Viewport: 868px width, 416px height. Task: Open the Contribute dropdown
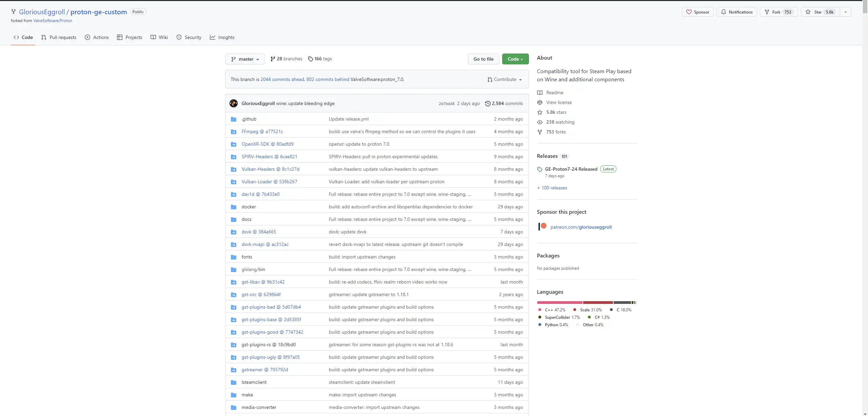(505, 79)
